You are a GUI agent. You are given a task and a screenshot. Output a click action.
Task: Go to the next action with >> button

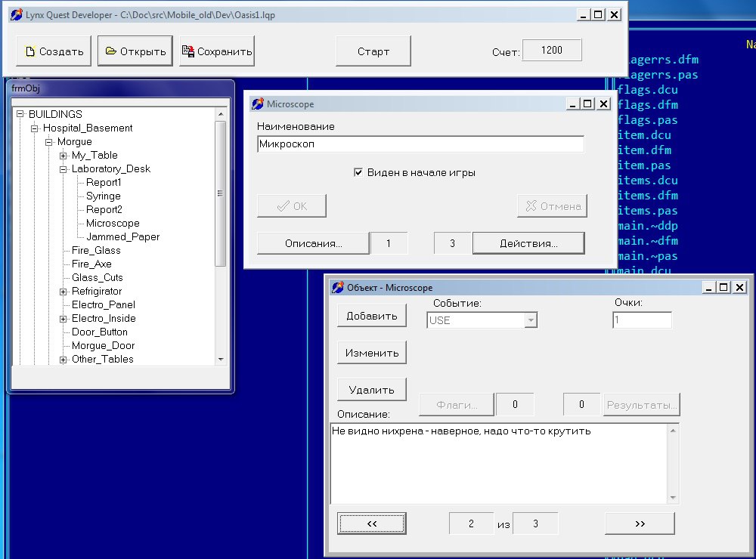point(640,523)
